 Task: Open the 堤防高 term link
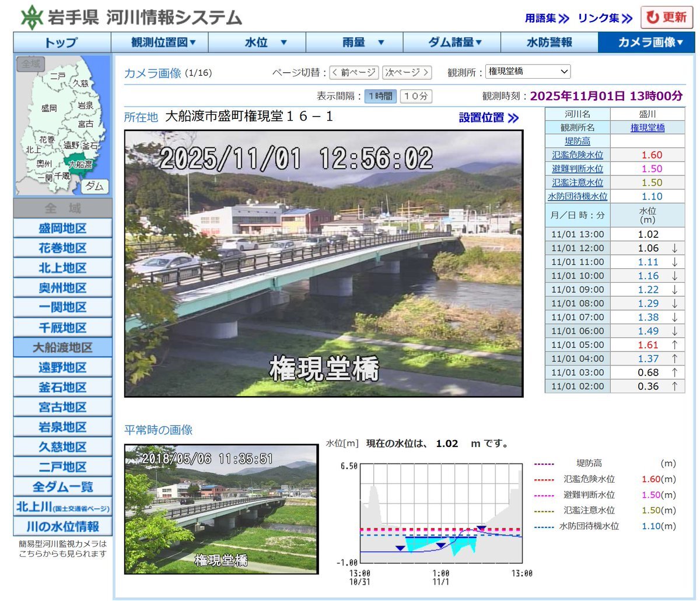pyautogui.click(x=577, y=141)
